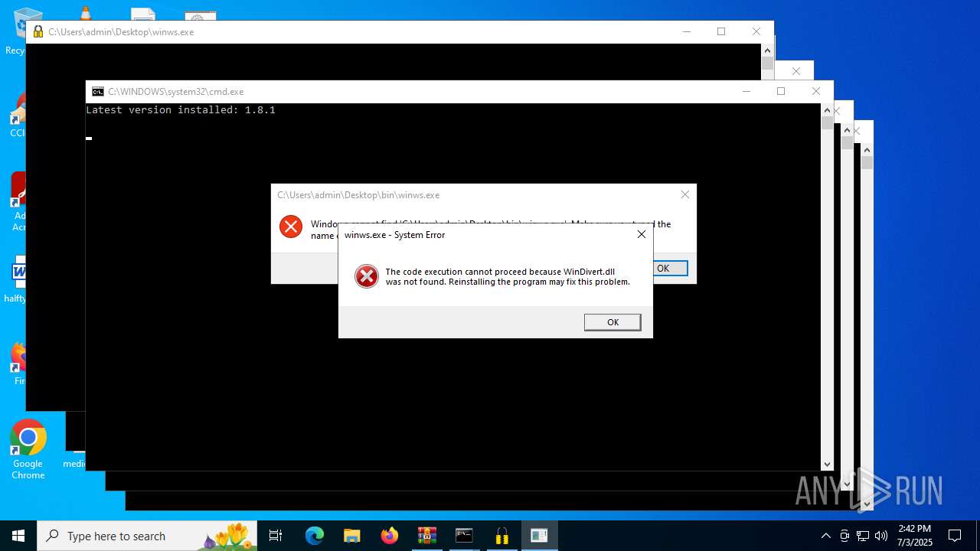Click the volume tray icon
Viewport: 980px width, 551px height.
tap(881, 536)
